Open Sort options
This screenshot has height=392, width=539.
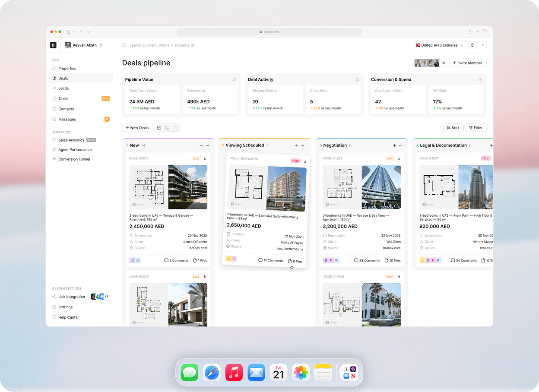[x=453, y=128]
